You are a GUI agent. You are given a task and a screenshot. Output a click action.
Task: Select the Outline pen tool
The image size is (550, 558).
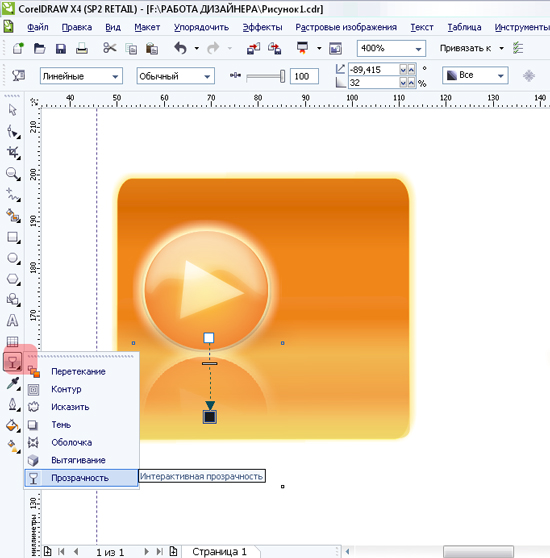tap(13, 405)
